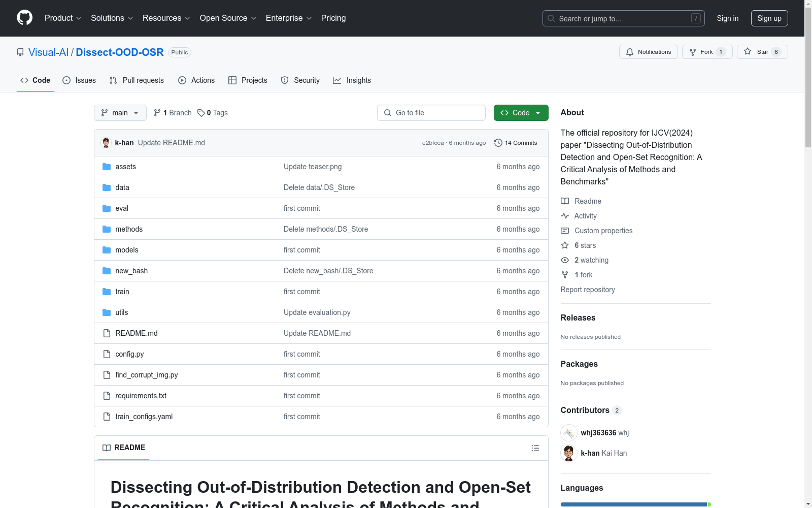The image size is (812, 508).
Task: Click the folder icon beside methods
Action: 107,229
